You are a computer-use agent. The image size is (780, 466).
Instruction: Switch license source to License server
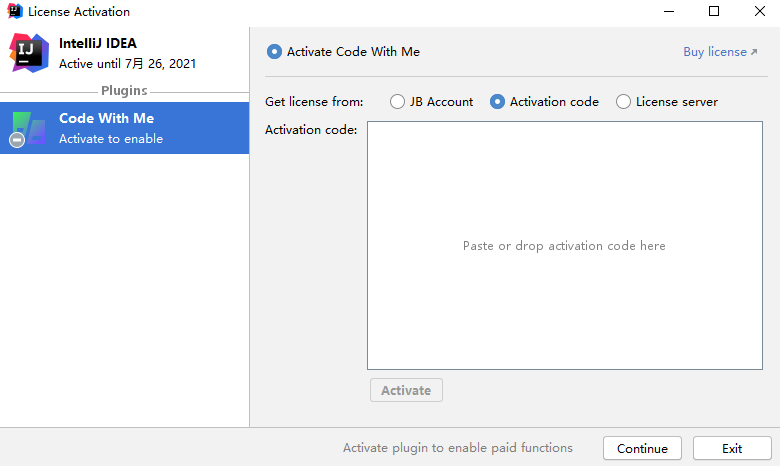click(x=667, y=101)
